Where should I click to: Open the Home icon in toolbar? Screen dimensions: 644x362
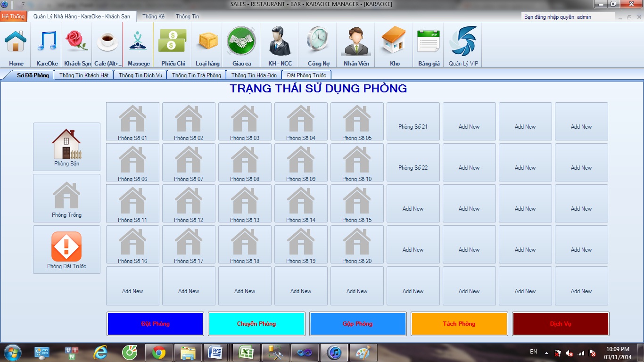(16, 45)
